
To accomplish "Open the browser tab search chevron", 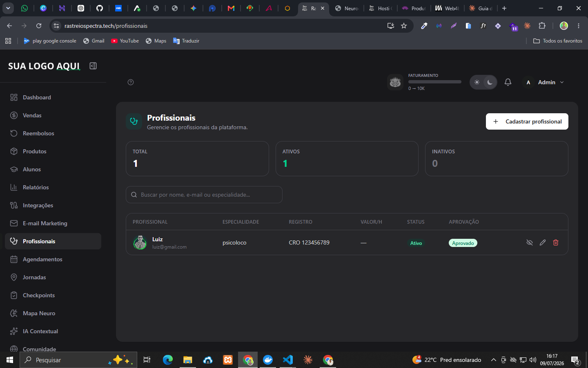I will coord(8,8).
